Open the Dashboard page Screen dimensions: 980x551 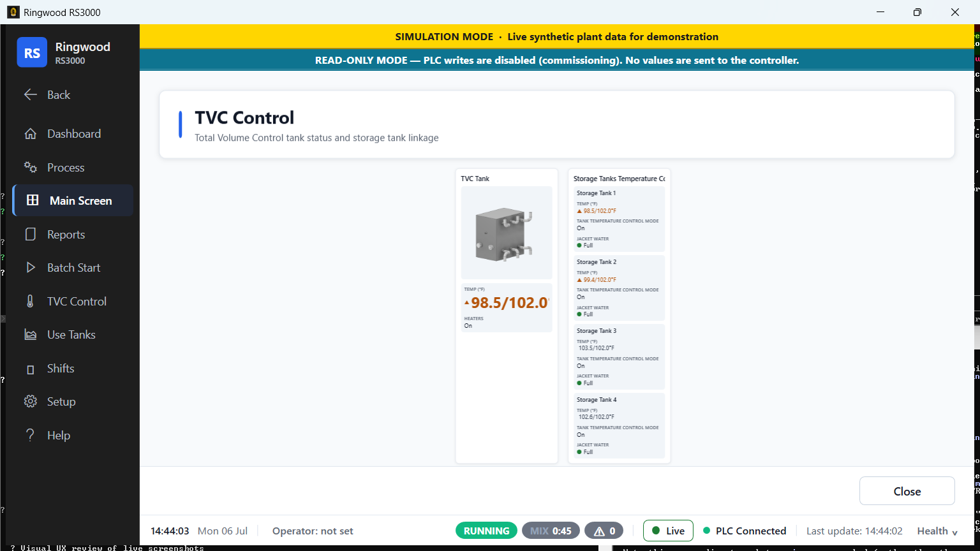coord(73,134)
